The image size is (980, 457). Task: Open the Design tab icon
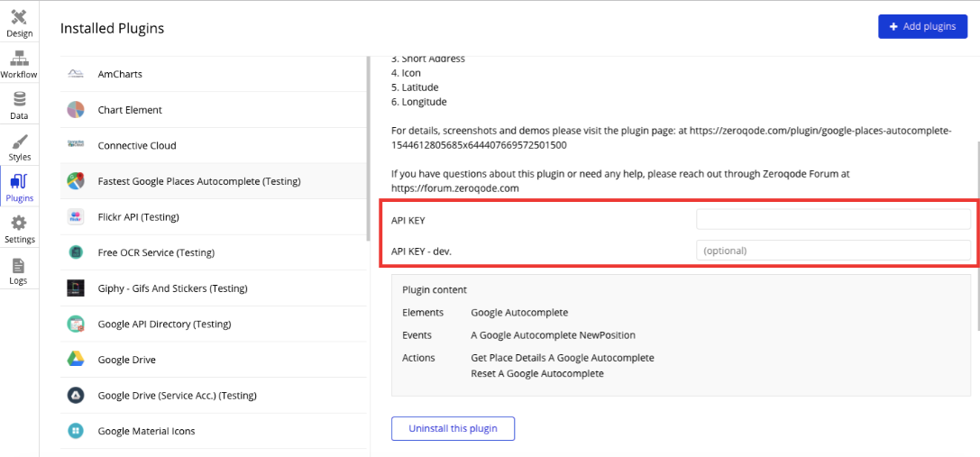tap(19, 17)
